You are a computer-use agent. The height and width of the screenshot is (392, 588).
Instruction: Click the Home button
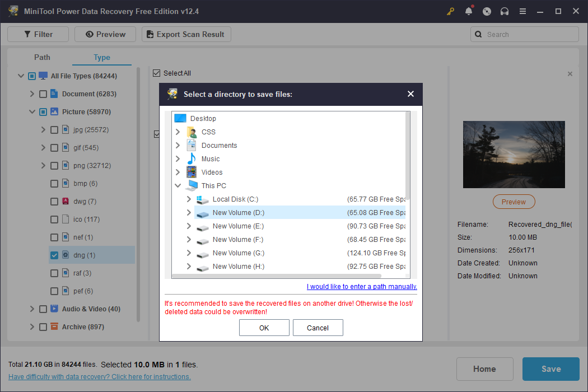[x=484, y=368]
